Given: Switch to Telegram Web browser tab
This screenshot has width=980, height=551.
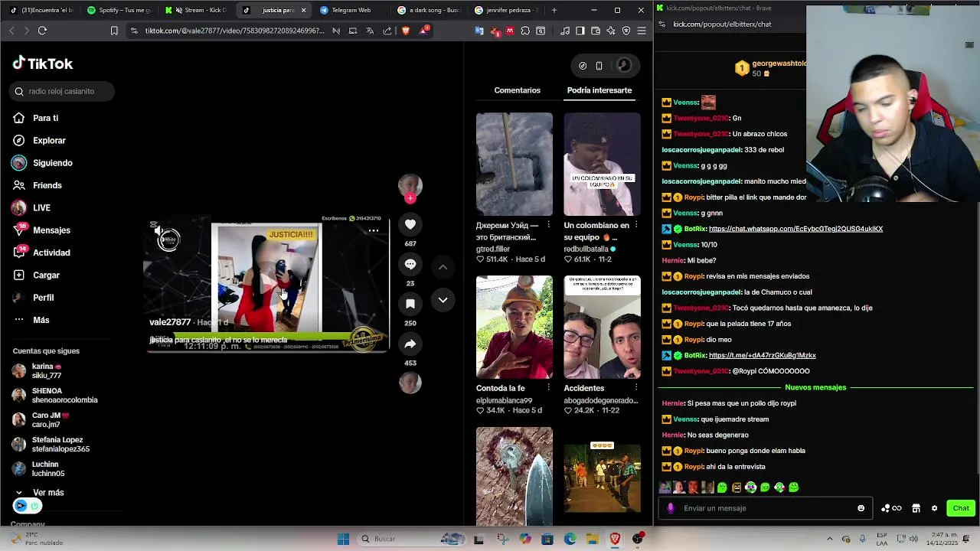Looking at the screenshot, I should (x=349, y=10).
